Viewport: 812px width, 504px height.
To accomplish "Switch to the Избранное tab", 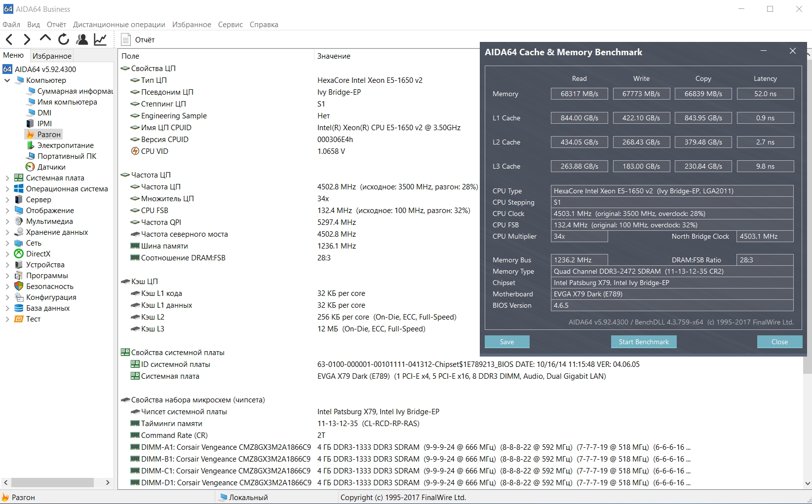I will pos(52,56).
